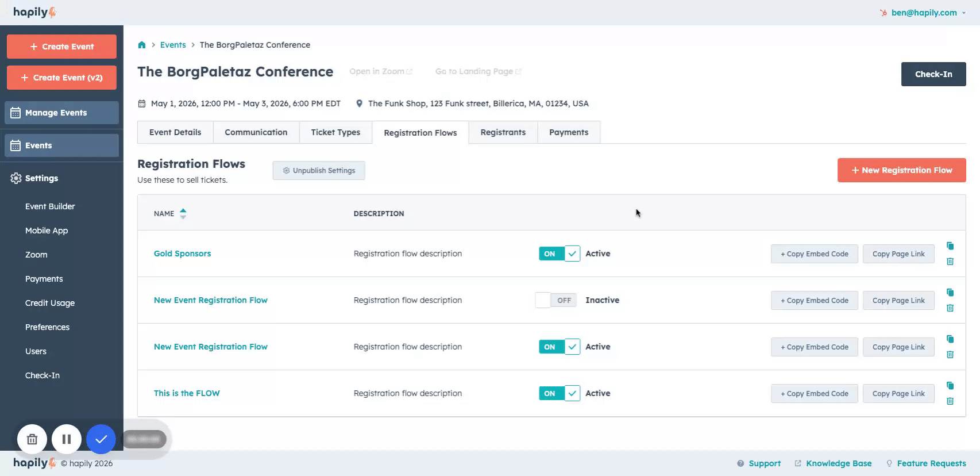Open the Knowledge Base footer link

[x=833, y=463]
